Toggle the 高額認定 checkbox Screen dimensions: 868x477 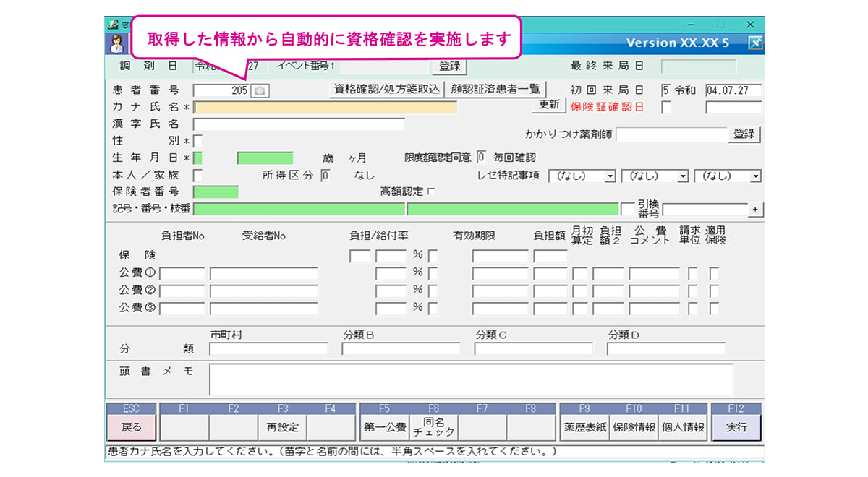coord(432,192)
